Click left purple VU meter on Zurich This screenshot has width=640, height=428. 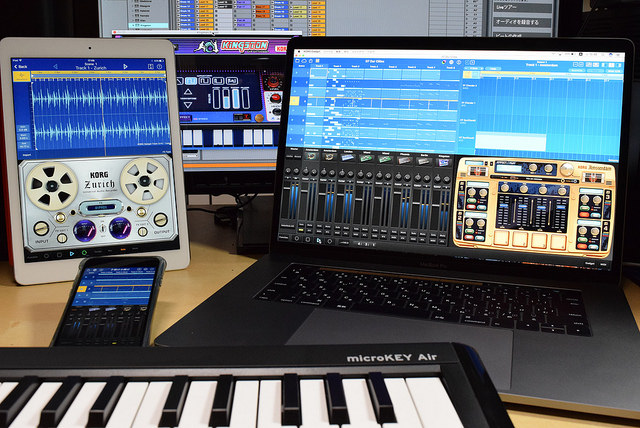84,231
